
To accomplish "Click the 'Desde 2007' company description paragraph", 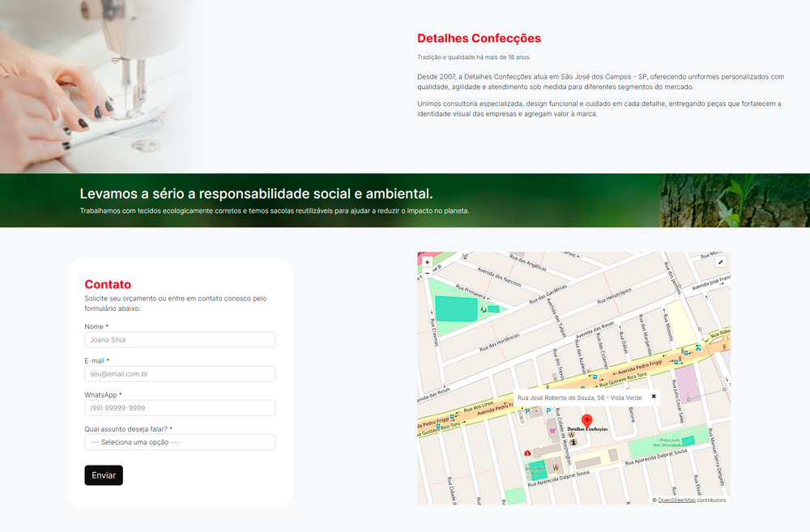I will coord(601,82).
